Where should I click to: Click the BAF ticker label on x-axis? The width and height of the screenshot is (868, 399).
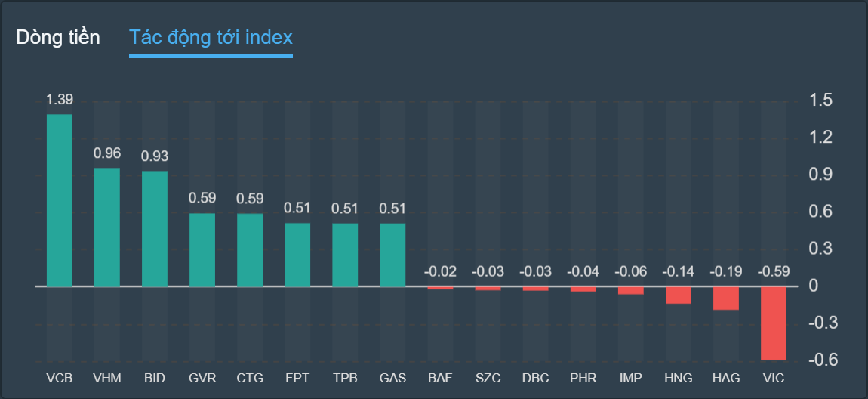click(x=440, y=378)
